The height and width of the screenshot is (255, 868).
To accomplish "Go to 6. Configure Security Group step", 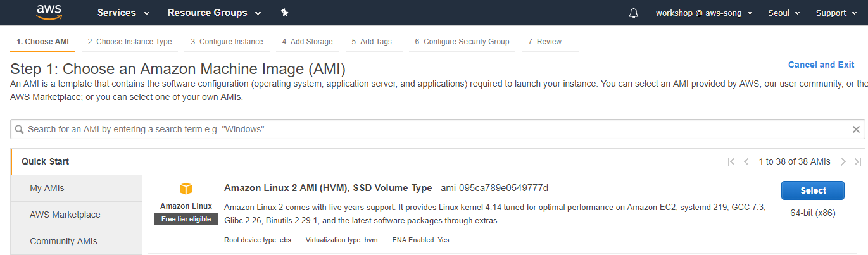I will coord(462,42).
